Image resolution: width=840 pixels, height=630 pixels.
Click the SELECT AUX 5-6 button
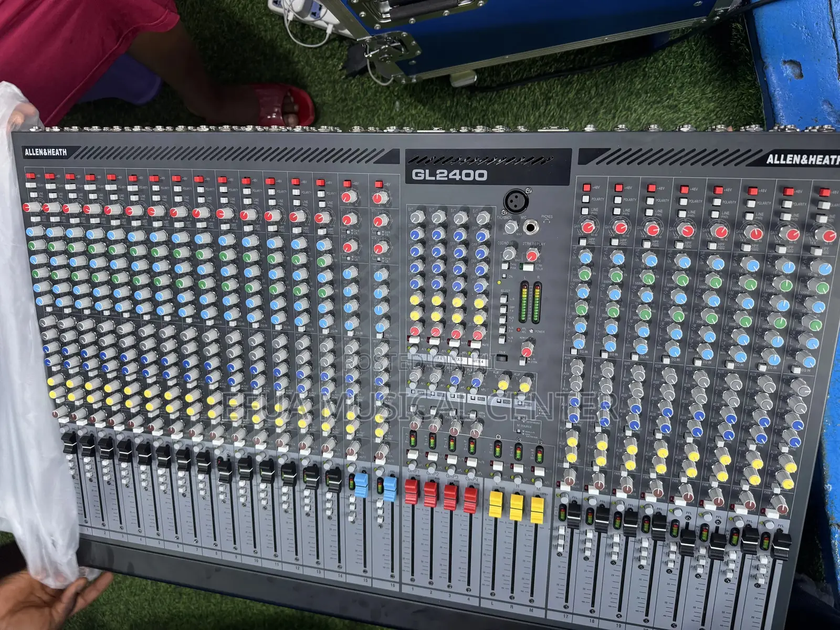tap(502, 339)
